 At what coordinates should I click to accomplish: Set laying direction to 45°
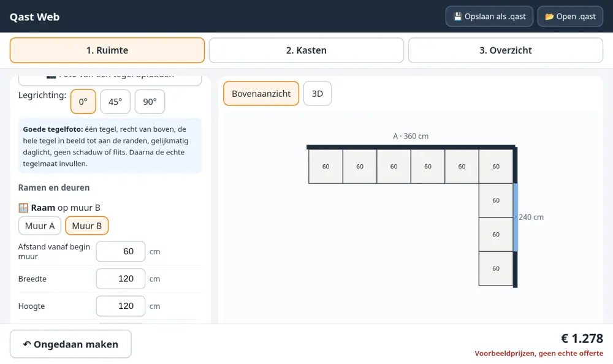click(115, 102)
